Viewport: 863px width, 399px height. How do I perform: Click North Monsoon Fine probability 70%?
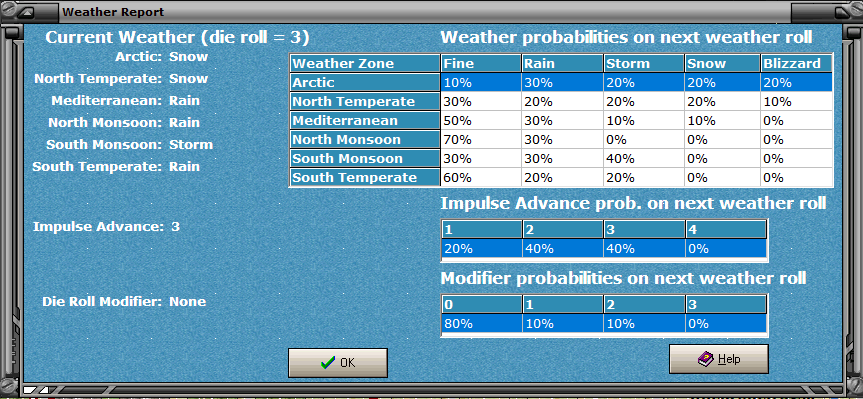pos(481,139)
